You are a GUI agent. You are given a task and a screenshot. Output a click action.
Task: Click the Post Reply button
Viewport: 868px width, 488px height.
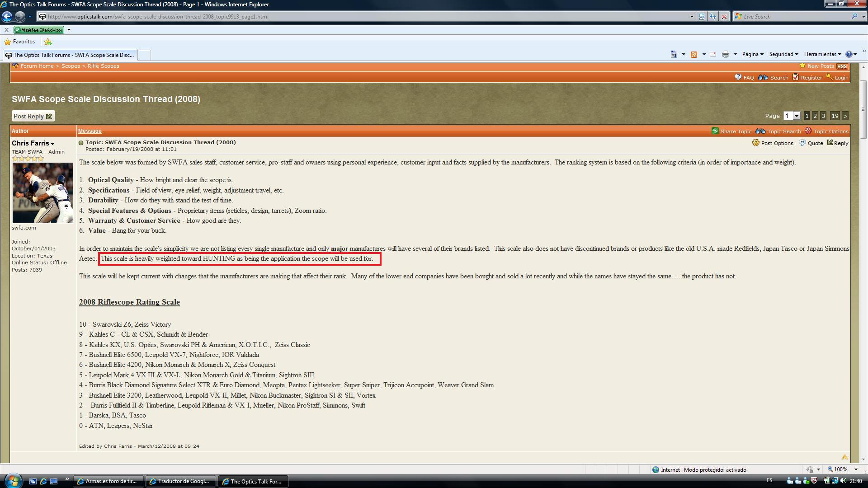33,116
